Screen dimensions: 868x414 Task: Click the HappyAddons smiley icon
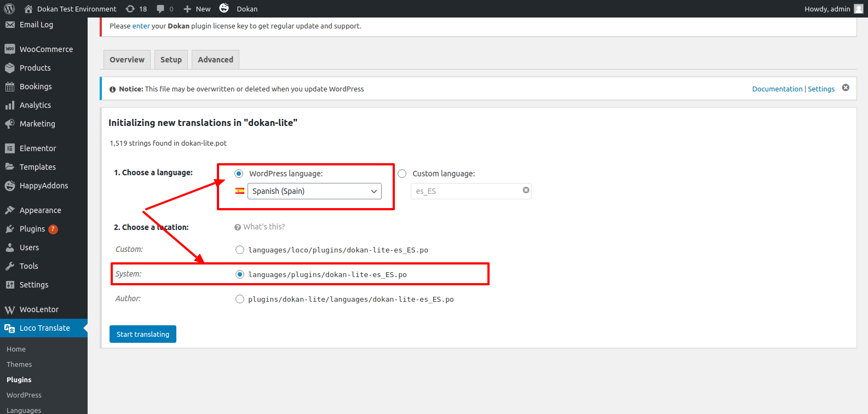tap(10, 186)
